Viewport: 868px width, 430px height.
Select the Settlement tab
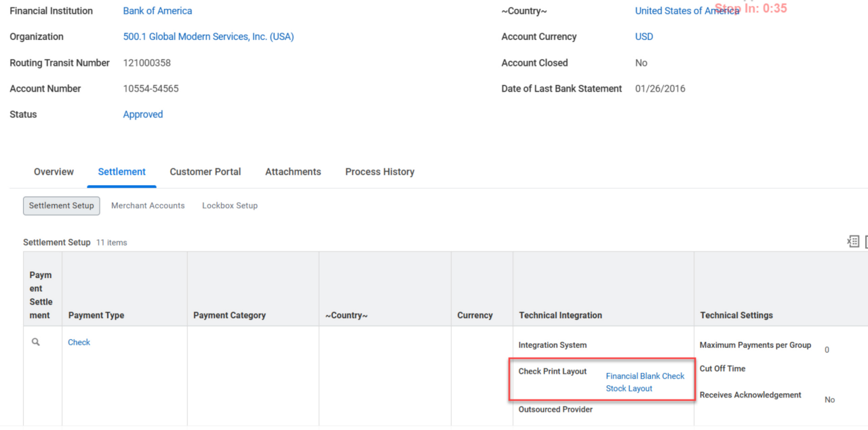[x=121, y=172]
